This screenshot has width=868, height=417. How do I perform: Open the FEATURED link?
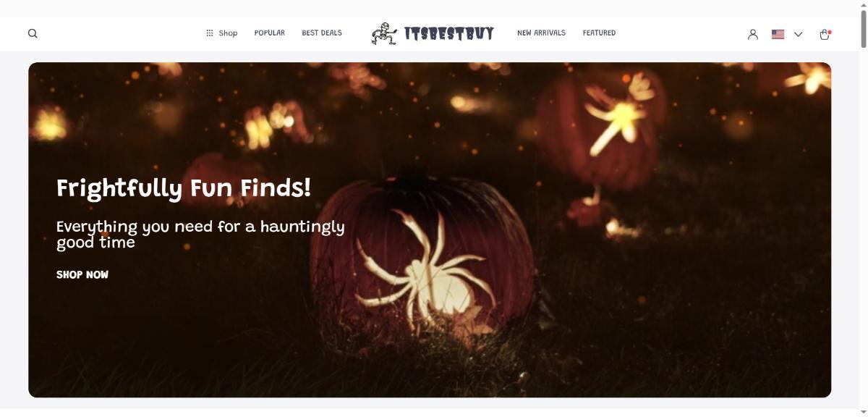click(x=599, y=33)
